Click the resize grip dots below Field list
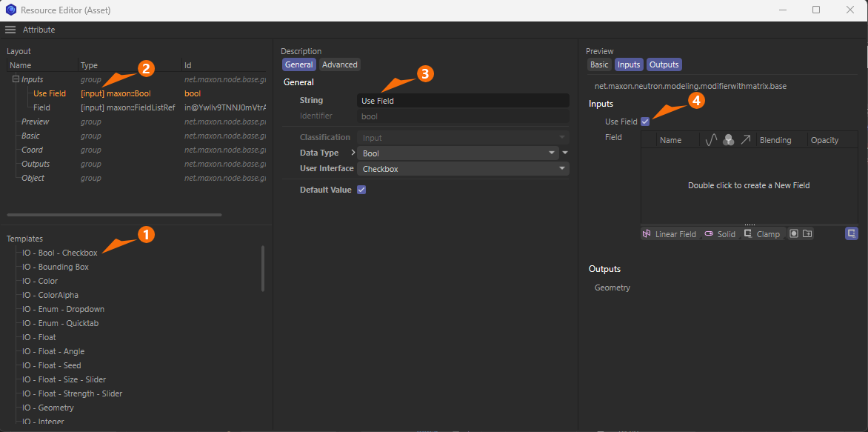The image size is (868, 432). tap(750, 225)
